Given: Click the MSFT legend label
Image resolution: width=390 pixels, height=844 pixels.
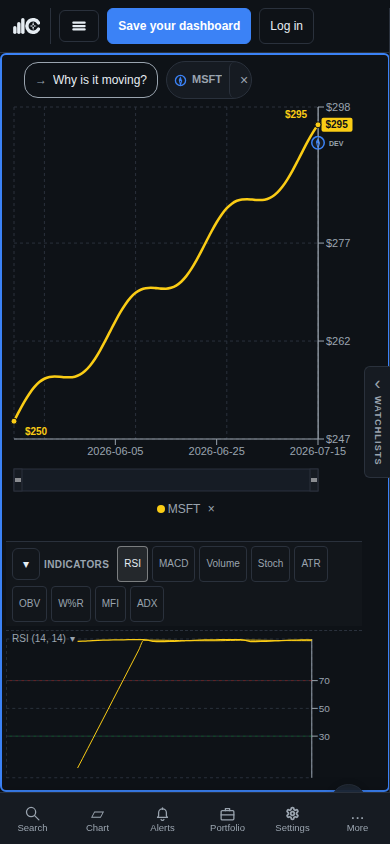Looking at the screenshot, I should 184,509.
